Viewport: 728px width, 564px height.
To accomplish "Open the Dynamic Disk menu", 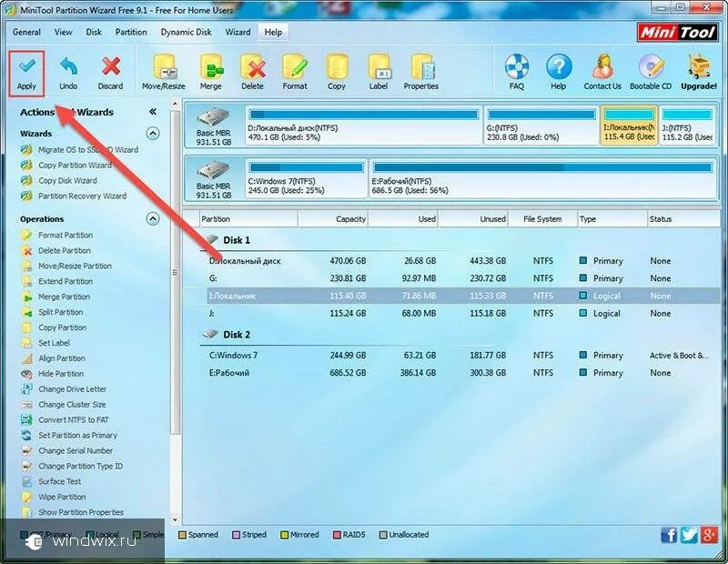I will tap(187, 32).
